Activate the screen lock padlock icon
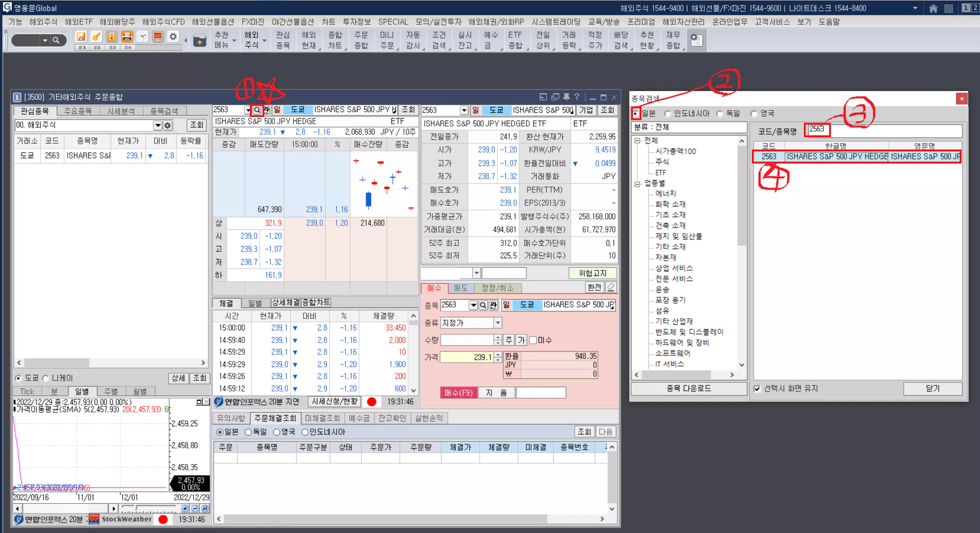This screenshot has height=533, width=980. (112, 36)
